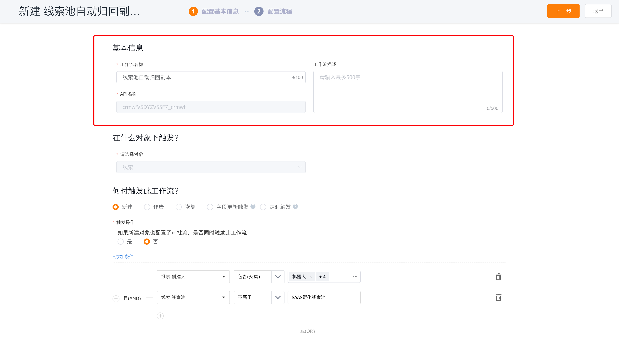Focus the 工作流描述 text area
619x364 pixels.
[408, 92]
